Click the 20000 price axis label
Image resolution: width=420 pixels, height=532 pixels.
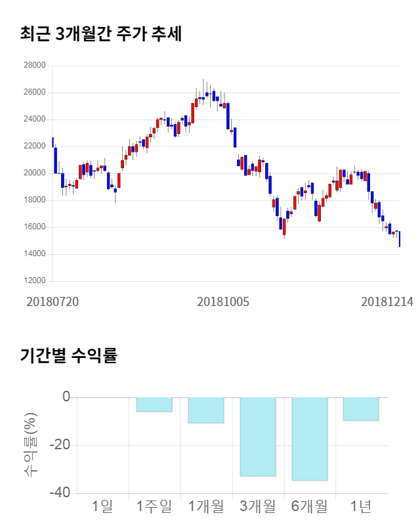tap(34, 173)
